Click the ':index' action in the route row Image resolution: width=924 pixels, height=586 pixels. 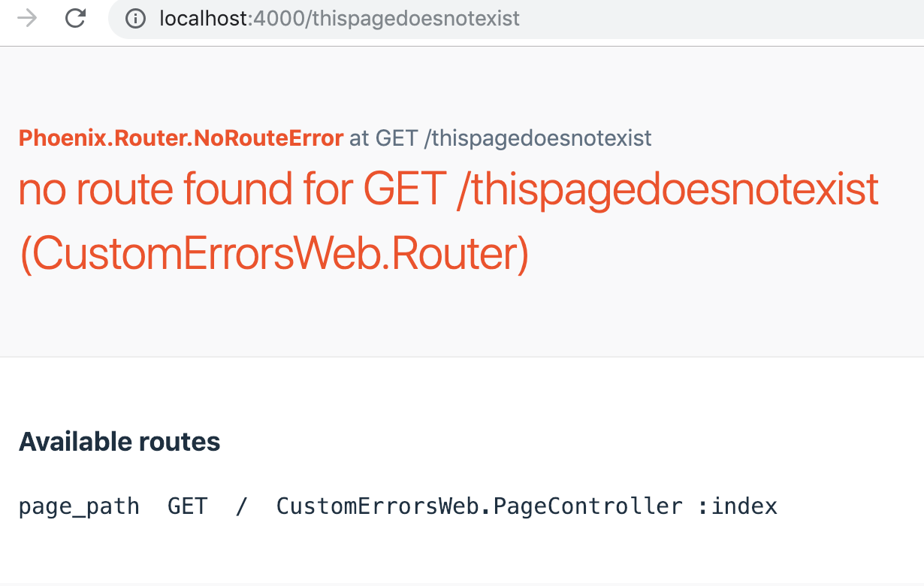(738, 506)
